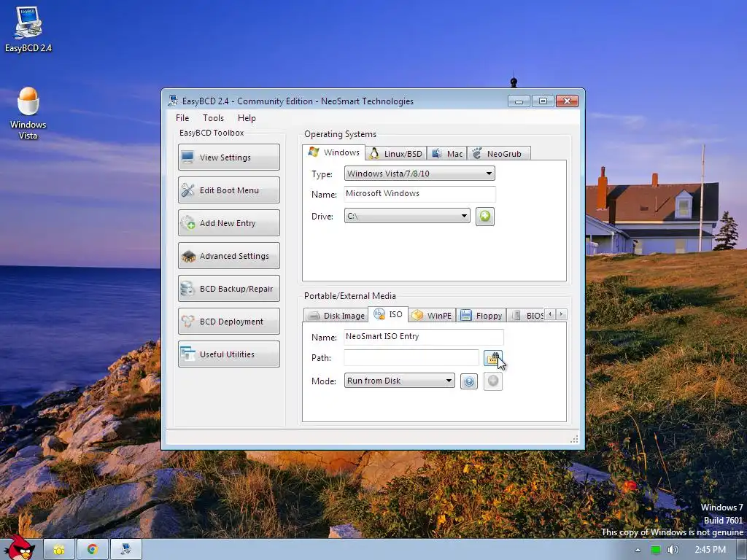
Task: Switch to the Disk Image tab
Action: point(336,315)
